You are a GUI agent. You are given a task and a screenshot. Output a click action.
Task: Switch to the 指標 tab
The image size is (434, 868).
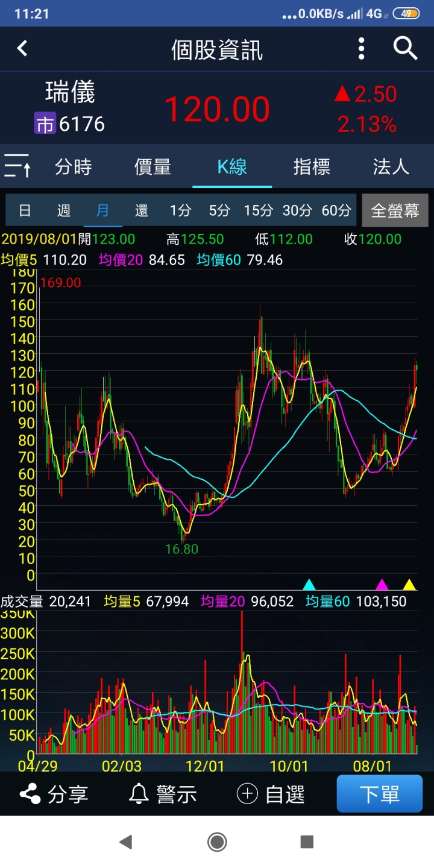pos(312,166)
